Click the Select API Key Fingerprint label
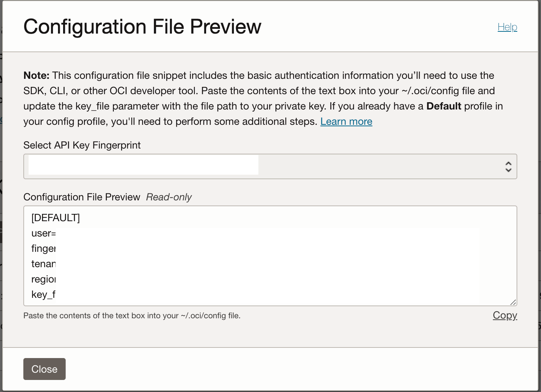The image size is (541, 392). (x=82, y=145)
